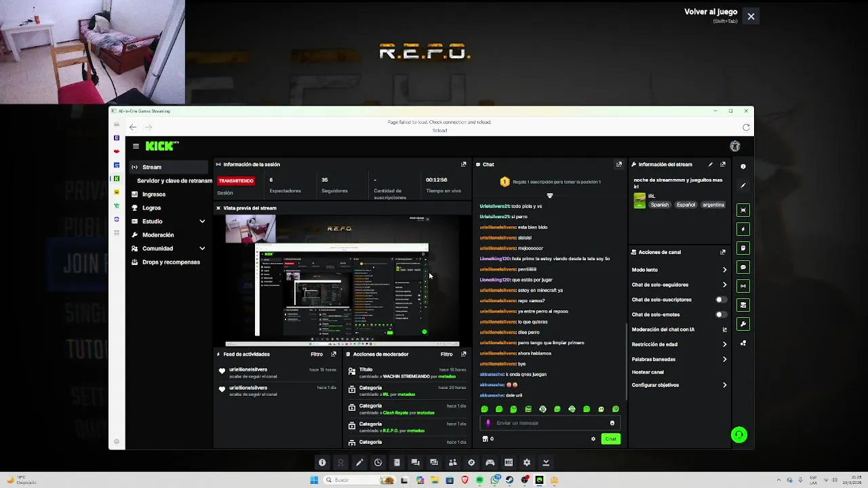868x488 pixels.
Task: Expand the Estudio sidebar section
Action: [x=202, y=221]
